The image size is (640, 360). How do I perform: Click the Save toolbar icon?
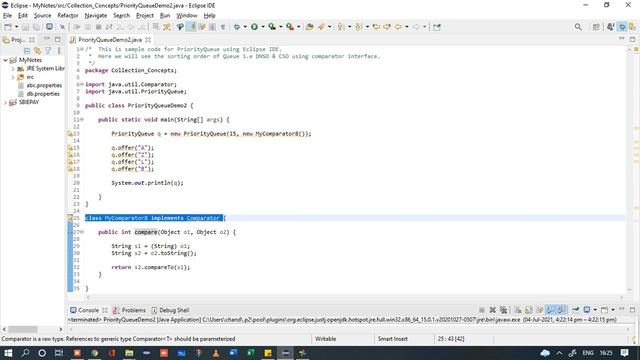[x=25, y=27]
